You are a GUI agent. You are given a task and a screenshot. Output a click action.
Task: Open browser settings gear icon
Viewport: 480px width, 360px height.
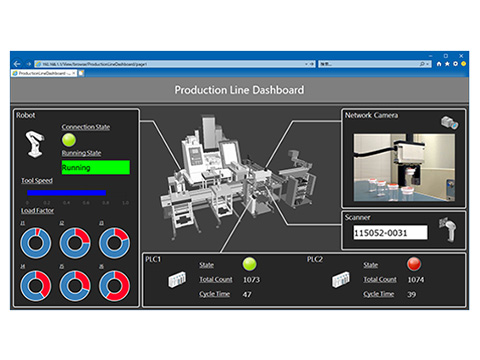[x=455, y=64]
